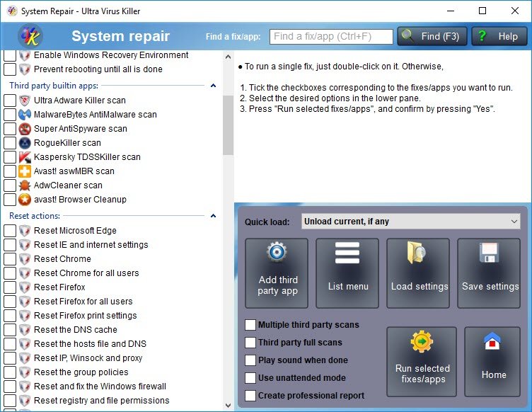Click the shield icon beside Reset Firefox

25,287
